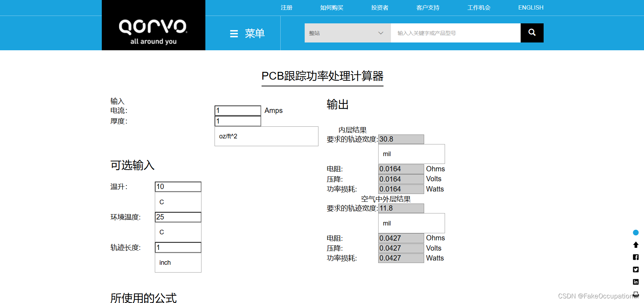Open the 工作机会 link
Viewport: 644px width, 303px height.
[x=479, y=7]
